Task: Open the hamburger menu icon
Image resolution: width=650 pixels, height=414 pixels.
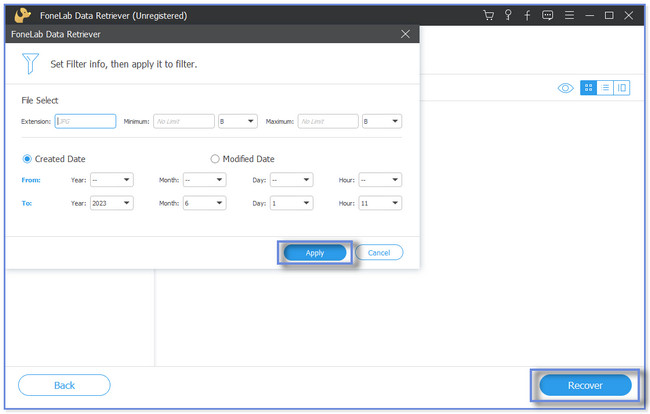Action: [570, 15]
